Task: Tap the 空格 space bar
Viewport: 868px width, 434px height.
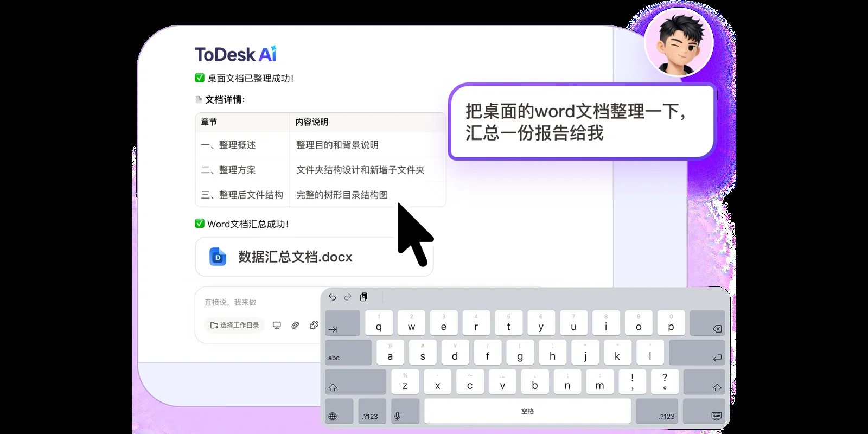Action: pos(527,411)
